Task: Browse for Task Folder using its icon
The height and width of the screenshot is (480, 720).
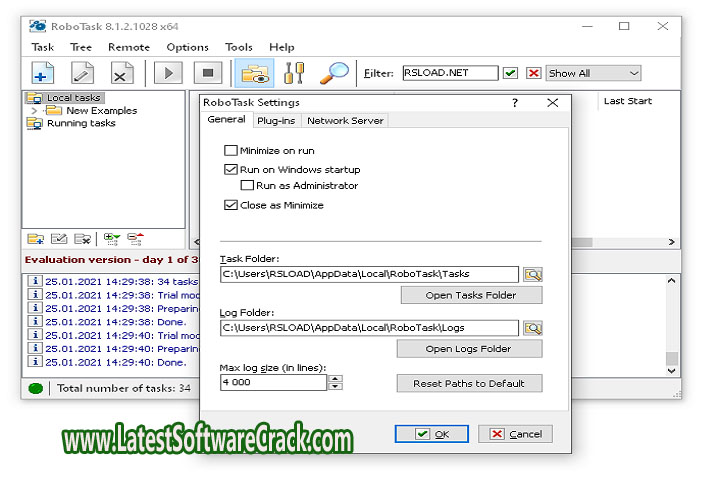Action: pos(533,275)
